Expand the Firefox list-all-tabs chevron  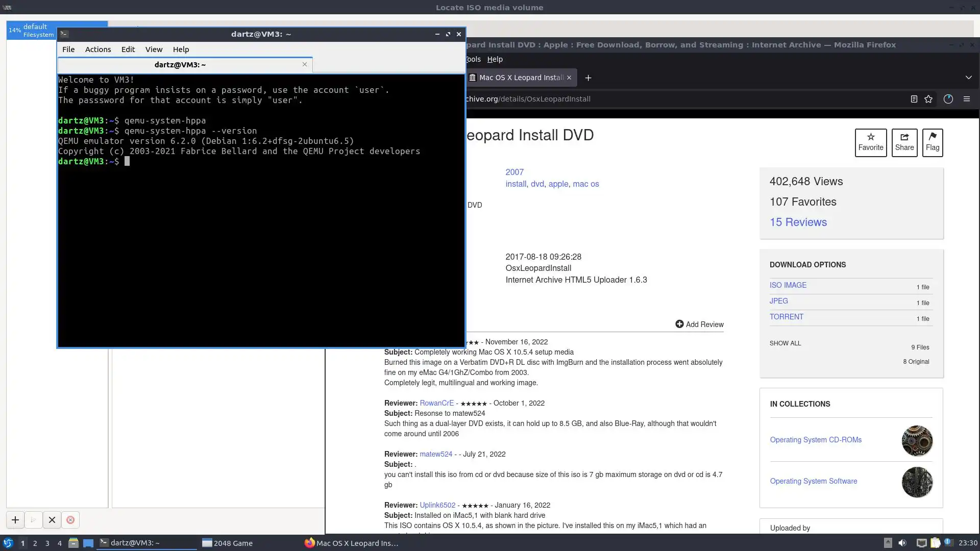pyautogui.click(x=968, y=78)
